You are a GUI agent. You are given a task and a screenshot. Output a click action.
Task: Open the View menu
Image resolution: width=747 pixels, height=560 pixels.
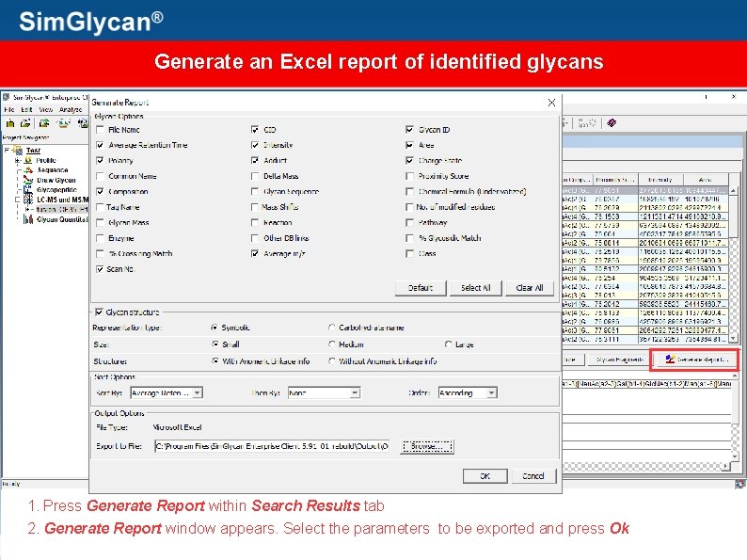click(x=46, y=109)
